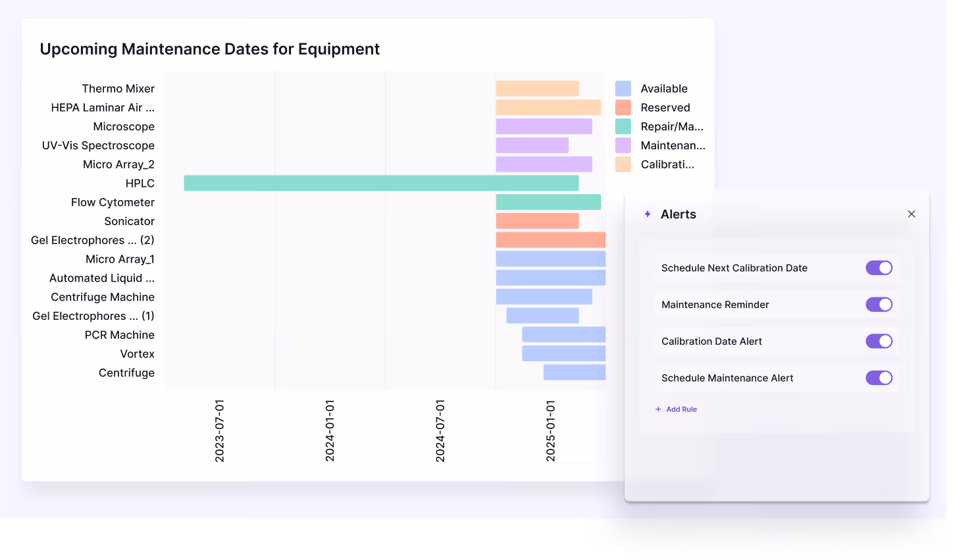
Task: Click the Repair/Ma legend entry
Action: [672, 126]
